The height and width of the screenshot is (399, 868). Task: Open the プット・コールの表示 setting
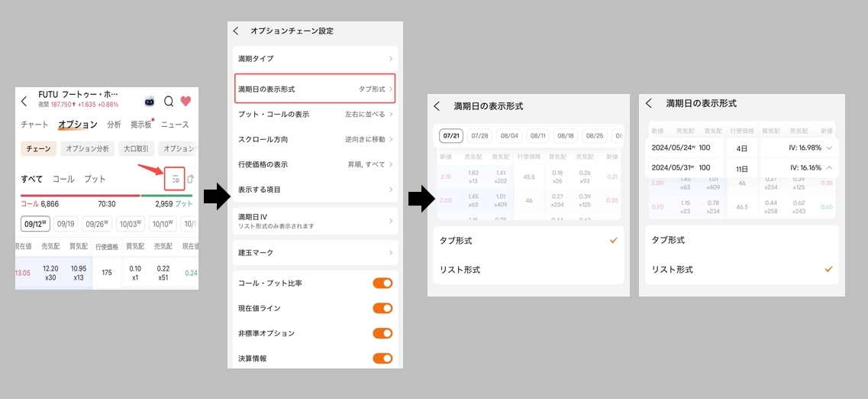(x=315, y=115)
